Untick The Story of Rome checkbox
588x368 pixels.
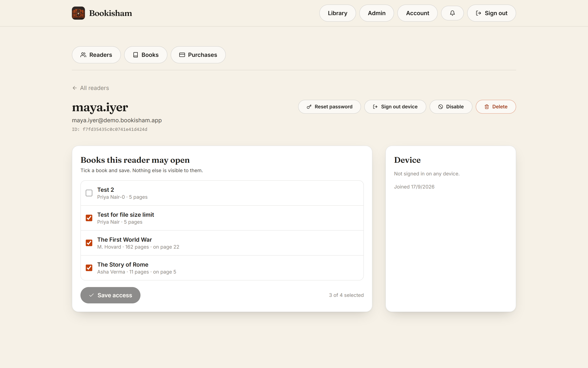coord(89,268)
